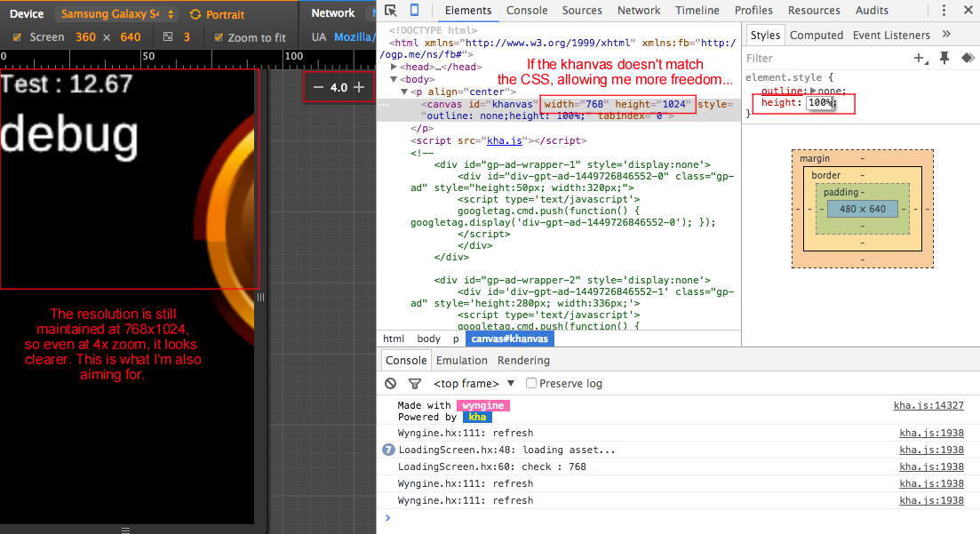This screenshot has width=980, height=534.
Task: Switch to the Computed styles tab
Action: 817,35
